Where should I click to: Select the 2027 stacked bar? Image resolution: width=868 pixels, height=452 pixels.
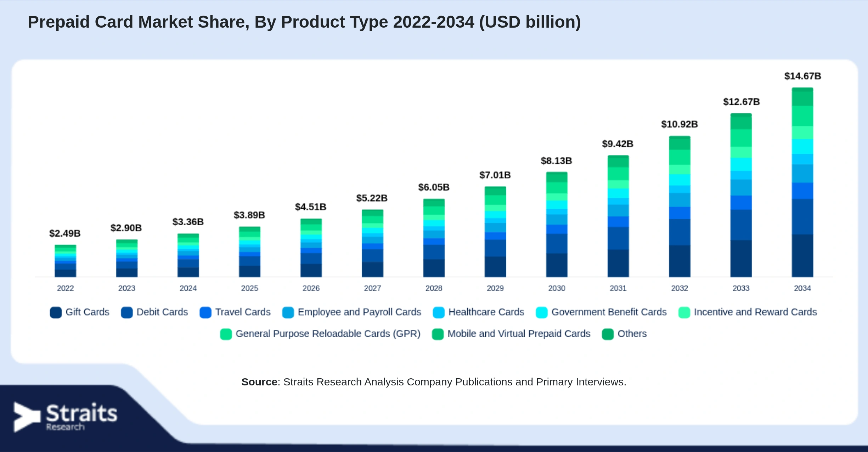point(372,243)
